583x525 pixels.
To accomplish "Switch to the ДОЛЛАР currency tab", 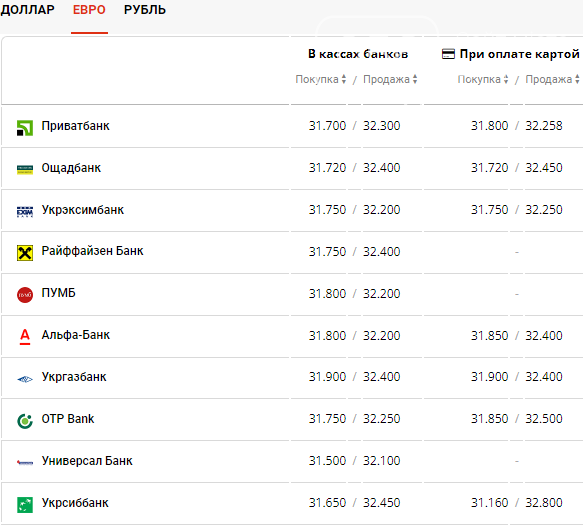I will tap(28, 10).
